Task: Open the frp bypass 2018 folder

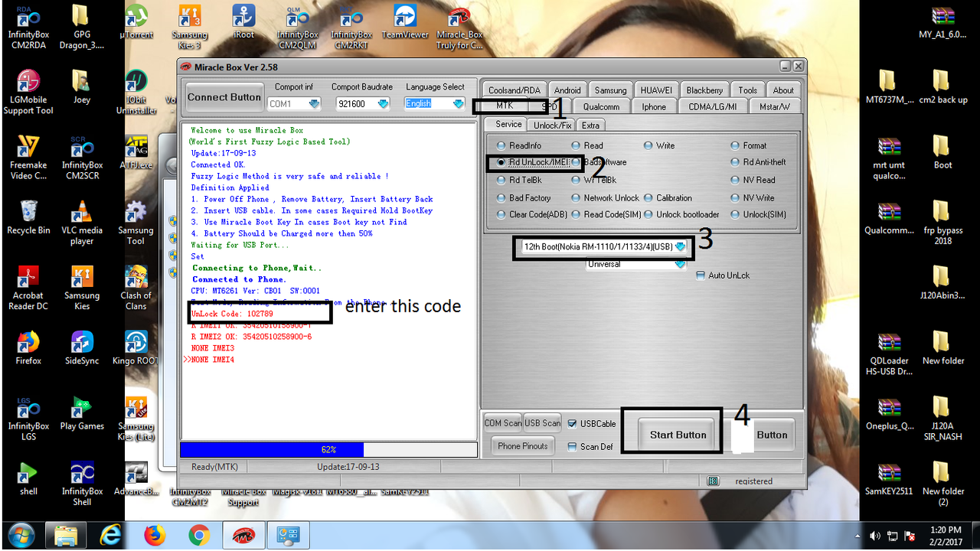Action: pyautogui.click(x=942, y=223)
